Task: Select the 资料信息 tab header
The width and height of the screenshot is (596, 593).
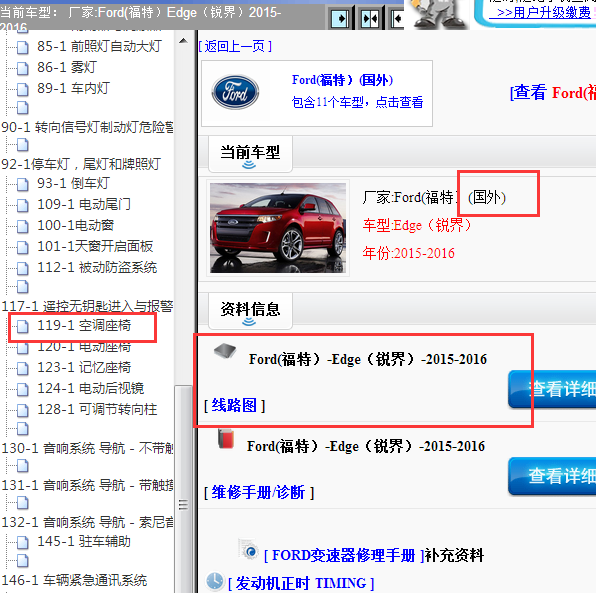Action: point(250,310)
